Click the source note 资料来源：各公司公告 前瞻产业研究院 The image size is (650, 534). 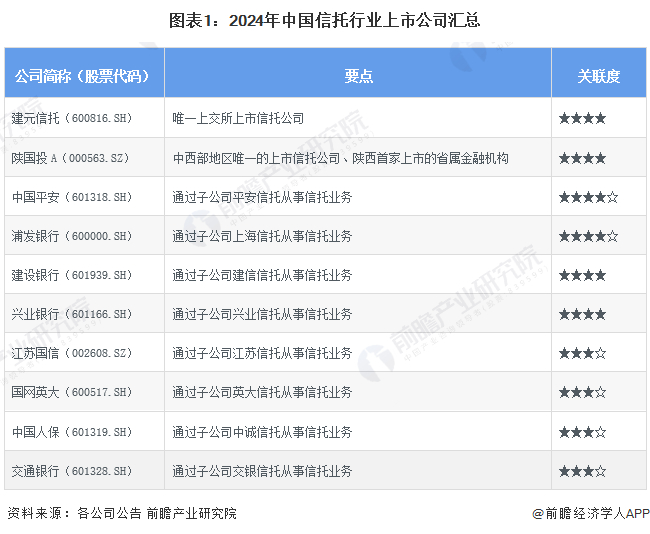point(122,513)
